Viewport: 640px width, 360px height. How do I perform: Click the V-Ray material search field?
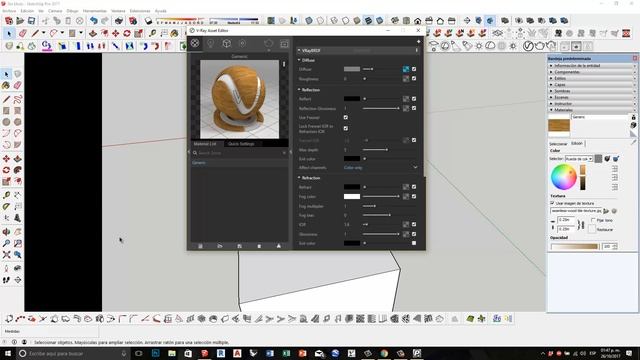240,153
